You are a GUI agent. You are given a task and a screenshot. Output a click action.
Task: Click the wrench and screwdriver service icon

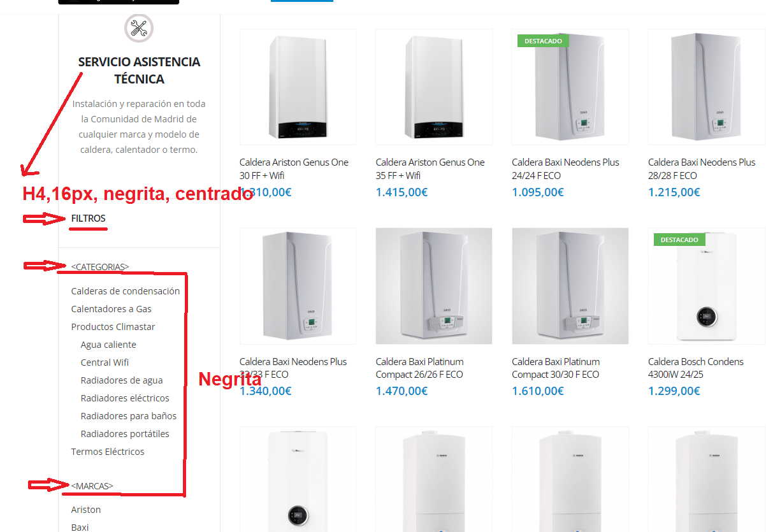(138, 28)
